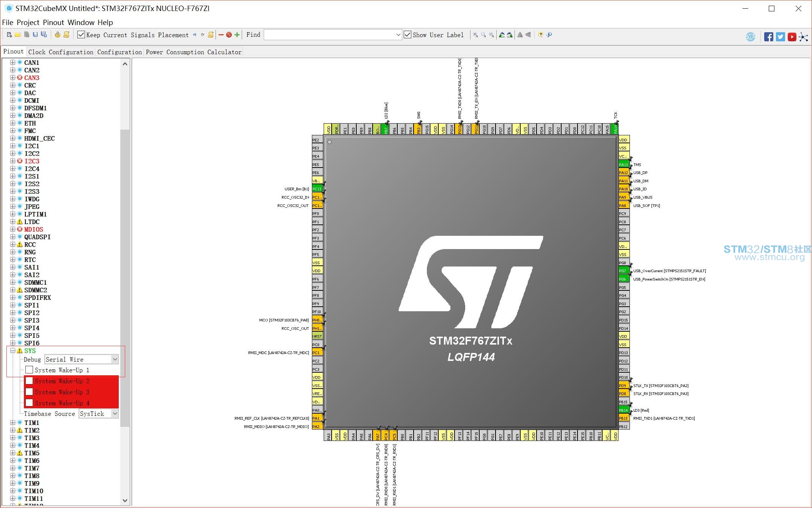Click the New Project toolbar icon
The height and width of the screenshot is (508, 812).
point(9,35)
